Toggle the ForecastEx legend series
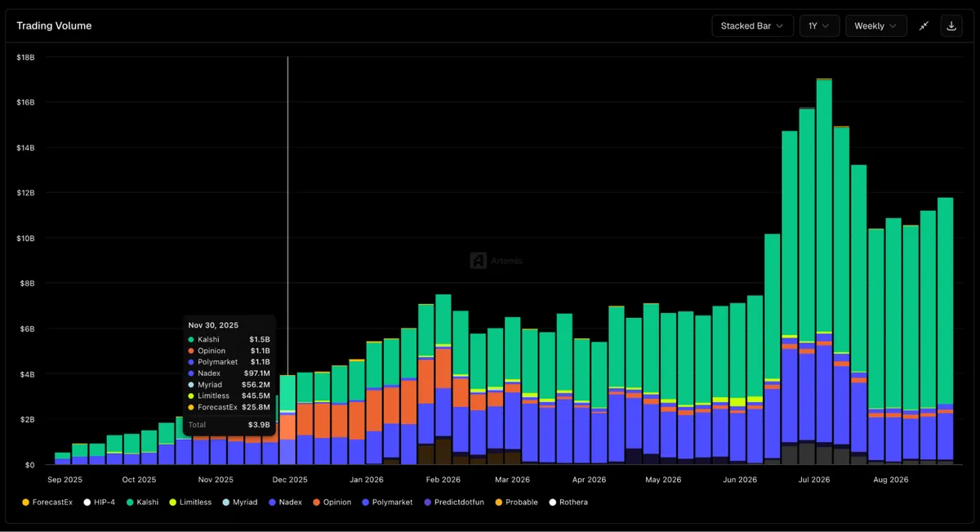Viewport: 980px width, 532px height. coord(47,502)
